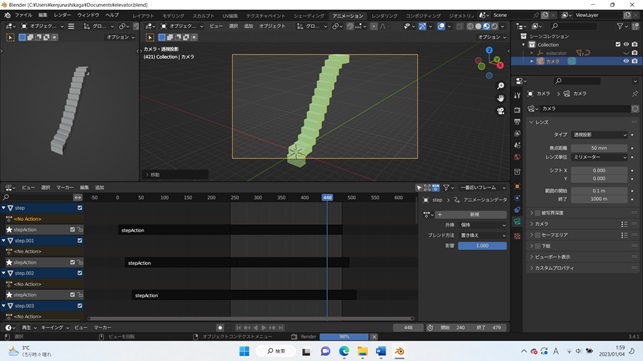
Task: Open the 一番近いフレーム snapping dropdown
Action: pos(482,187)
